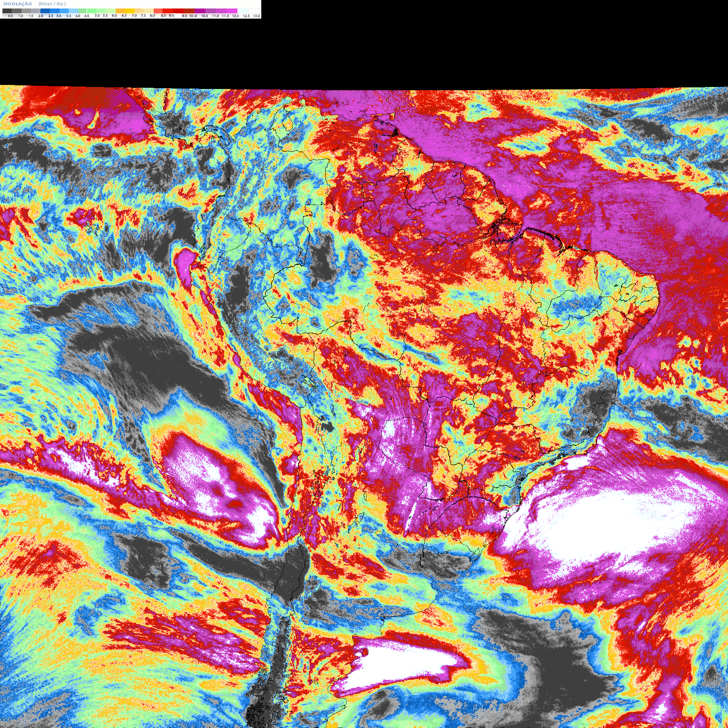Click the '1.5' scale label
This screenshot has height=728, width=728.
point(31,16)
